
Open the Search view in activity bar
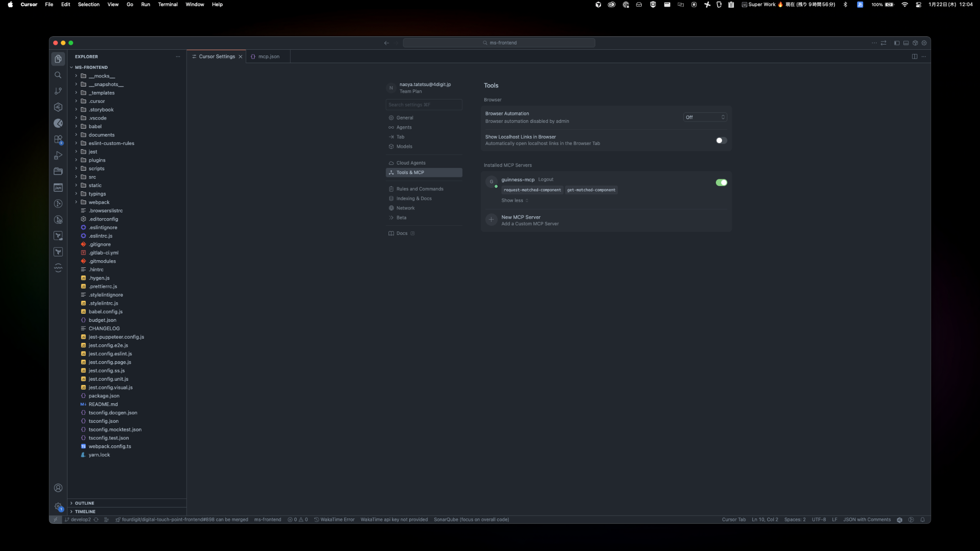pyautogui.click(x=58, y=75)
